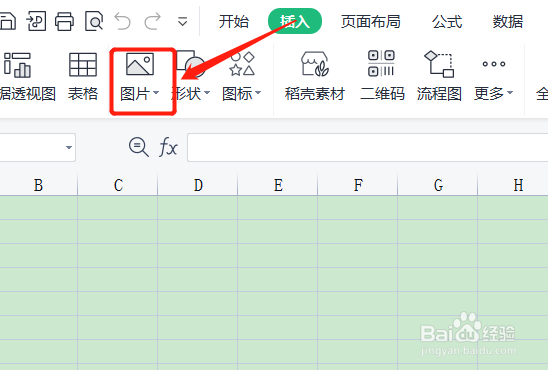Click the print icon
The image size is (548, 370).
[x=65, y=21]
